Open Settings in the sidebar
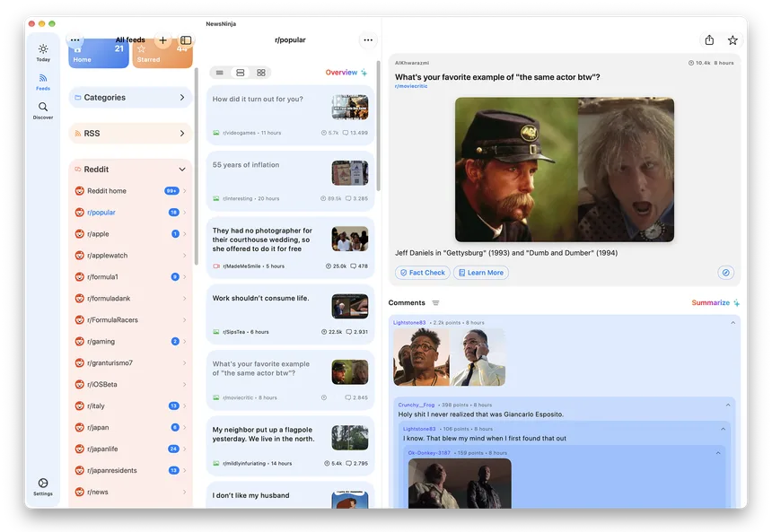This screenshot has width=772, height=532. coord(43,486)
